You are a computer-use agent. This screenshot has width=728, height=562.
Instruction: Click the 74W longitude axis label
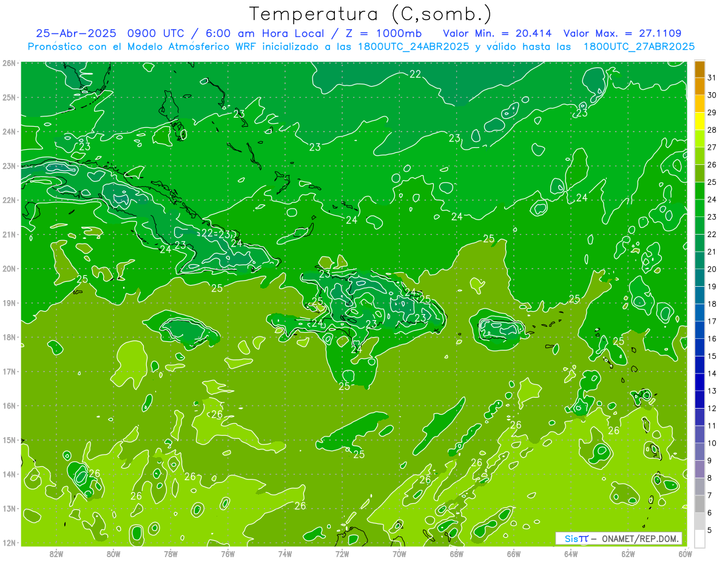click(x=285, y=554)
